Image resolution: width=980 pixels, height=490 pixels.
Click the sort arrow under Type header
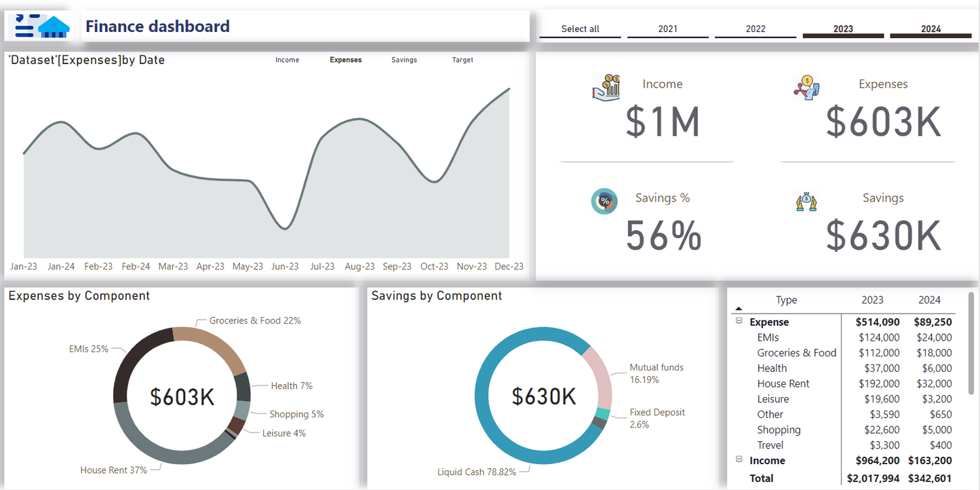739,309
